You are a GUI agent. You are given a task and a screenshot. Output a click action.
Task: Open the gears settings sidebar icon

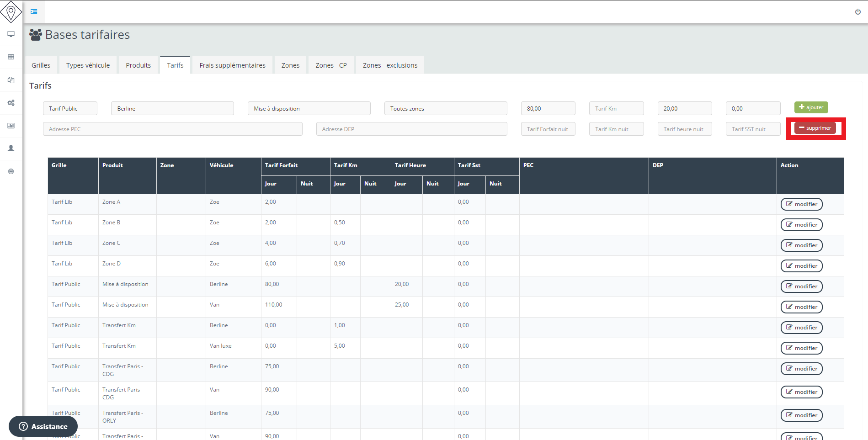coord(11,103)
